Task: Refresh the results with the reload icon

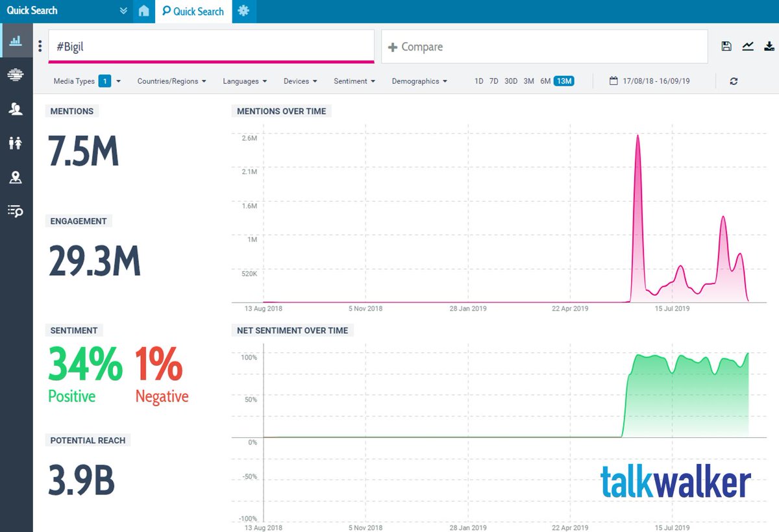Action: pyautogui.click(x=734, y=81)
